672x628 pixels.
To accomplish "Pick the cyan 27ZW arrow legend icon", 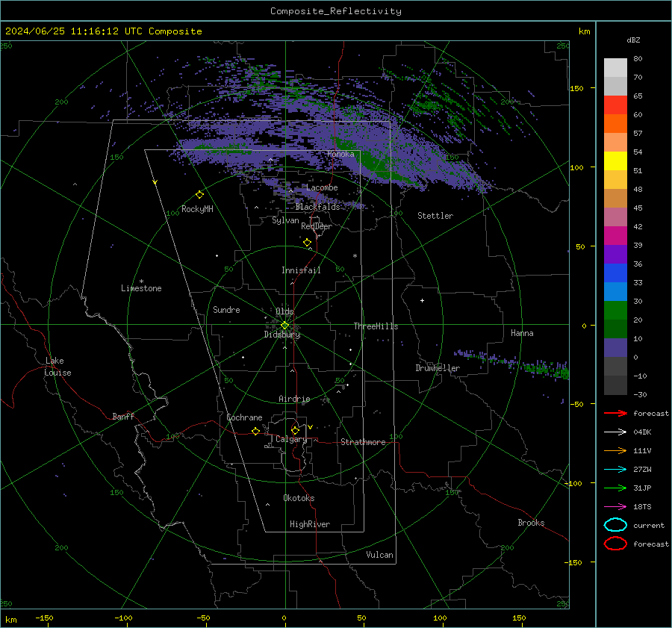I will tap(615, 470).
